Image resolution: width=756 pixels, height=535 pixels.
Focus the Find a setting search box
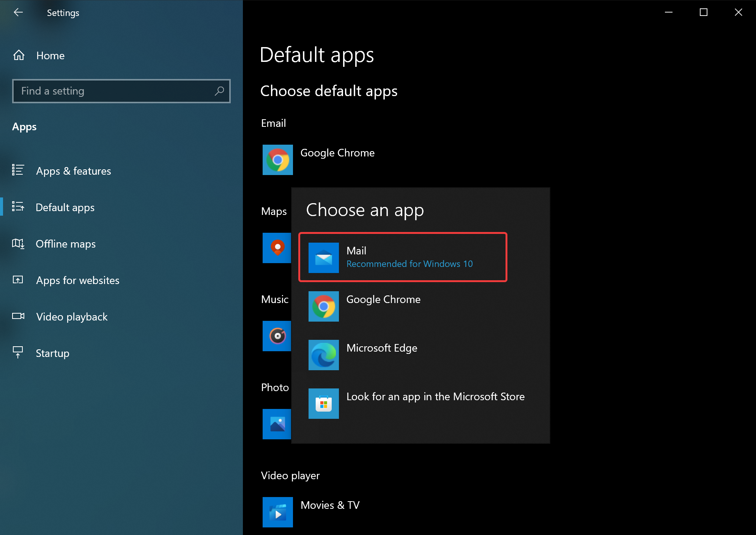(121, 91)
